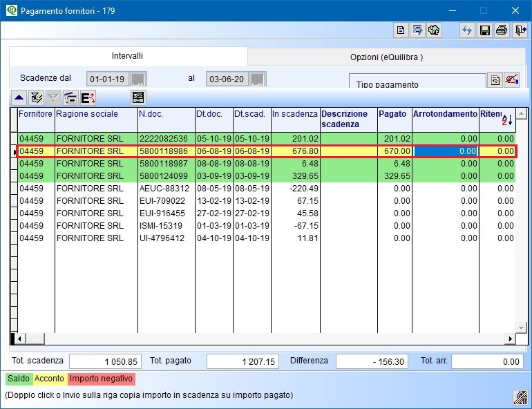The width and height of the screenshot is (532, 409).
Task: Click the refresh arrows icon
Action: [x=467, y=30]
